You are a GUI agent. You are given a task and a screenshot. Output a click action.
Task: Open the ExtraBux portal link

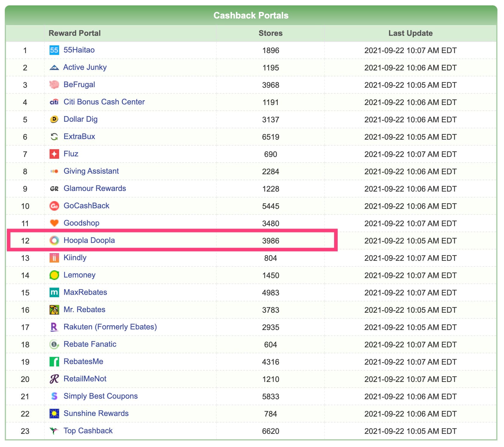pyautogui.click(x=79, y=137)
